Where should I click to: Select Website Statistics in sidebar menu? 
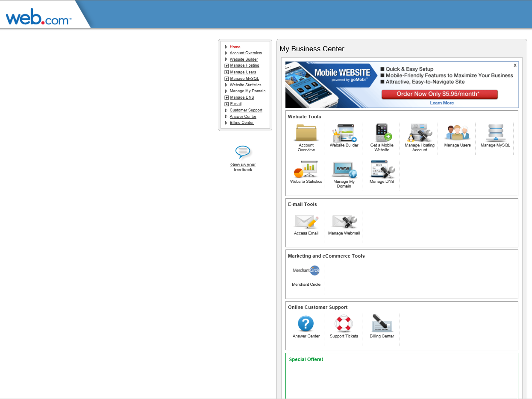[x=245, y=85]
